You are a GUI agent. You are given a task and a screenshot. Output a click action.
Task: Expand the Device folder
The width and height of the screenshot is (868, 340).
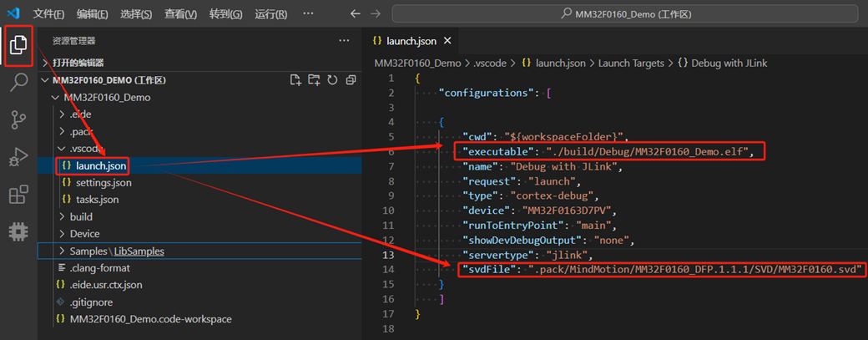(84, 233)
